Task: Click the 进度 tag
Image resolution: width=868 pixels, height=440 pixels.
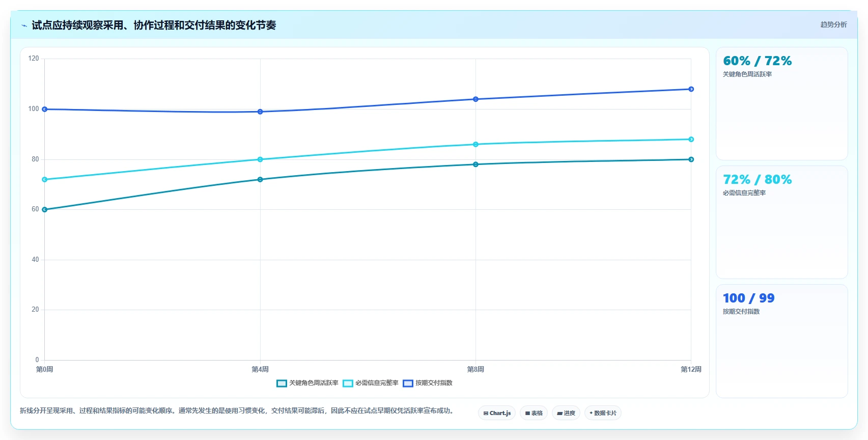Action: [566, 413]
